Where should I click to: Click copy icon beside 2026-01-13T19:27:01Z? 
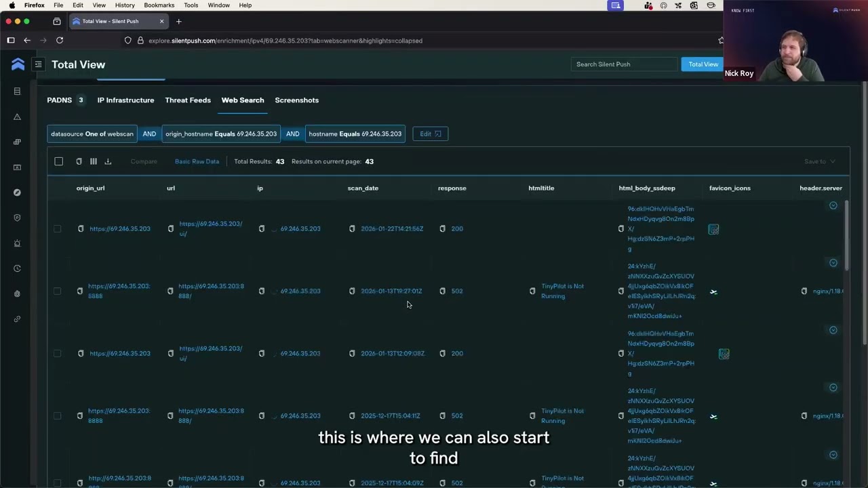[352, 291]
